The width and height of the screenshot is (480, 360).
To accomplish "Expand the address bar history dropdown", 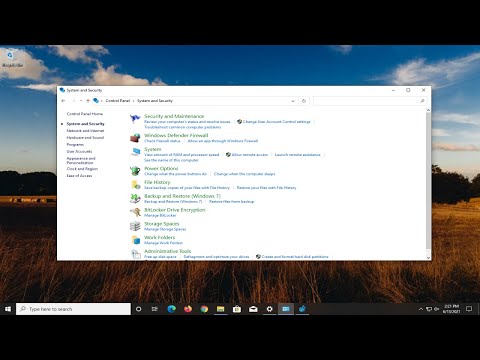I will pos(293,101).
